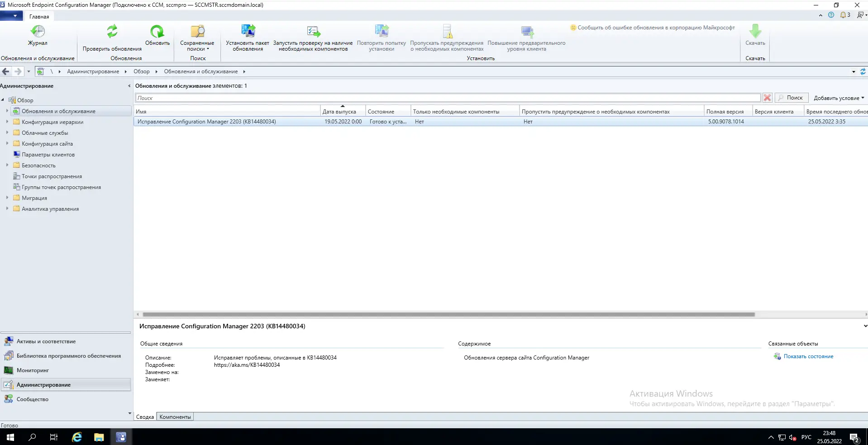Click Пропускать предупреждения о необходимых компонентах
The width and height of the screenshot is (868, 445).
pos(447,38)
